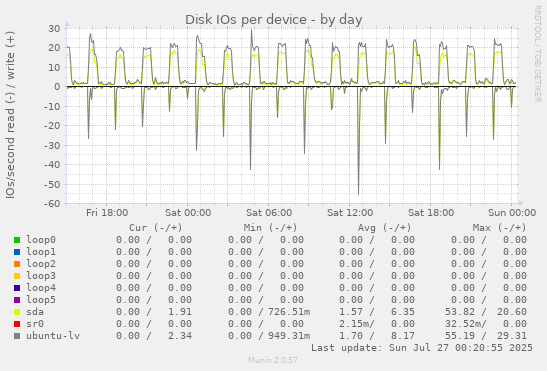This screenshot has width=547, height=371.
Task: Select the loop4 legend label
Action: point(41,288)
